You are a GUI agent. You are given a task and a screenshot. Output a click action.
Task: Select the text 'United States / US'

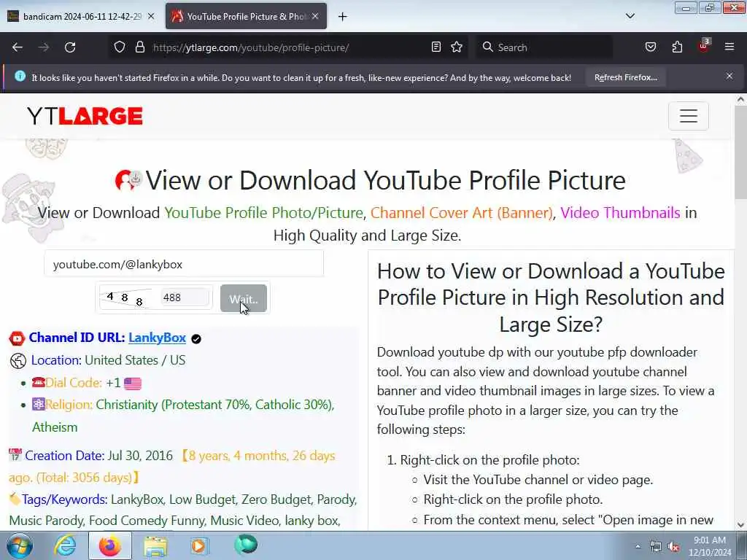click(135, 360)
